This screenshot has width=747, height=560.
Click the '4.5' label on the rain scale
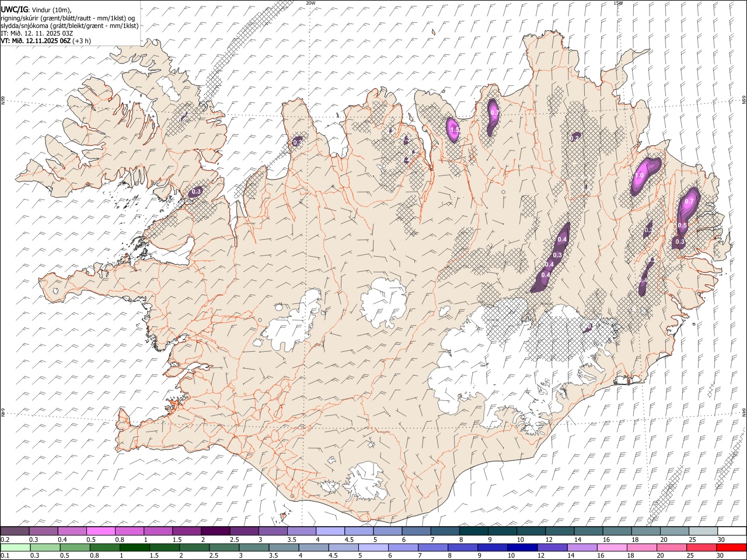click(x=332, y=556)
